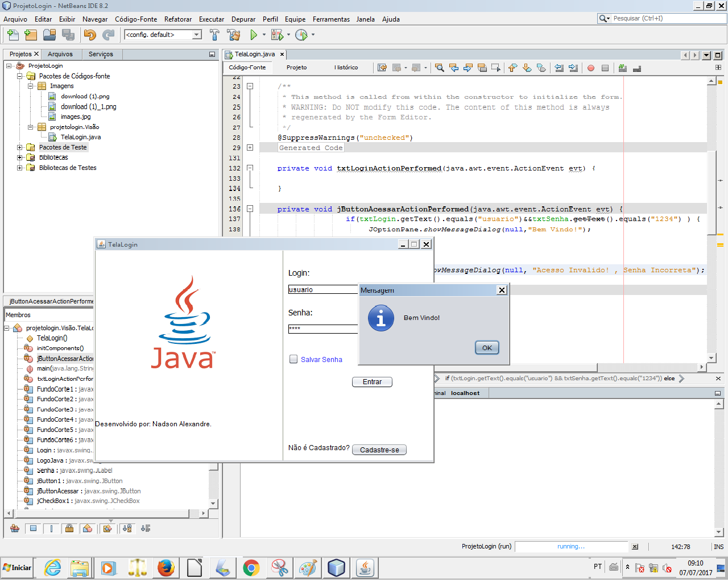
Task: Click the Comment lines icon in the editor toolbar
Action: [623, 68]
